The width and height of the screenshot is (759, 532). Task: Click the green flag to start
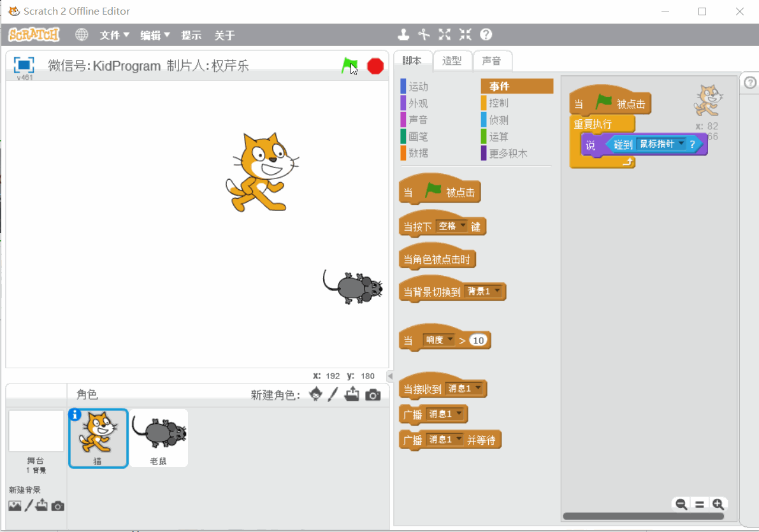pyautogui.click(x=349, y=66)
